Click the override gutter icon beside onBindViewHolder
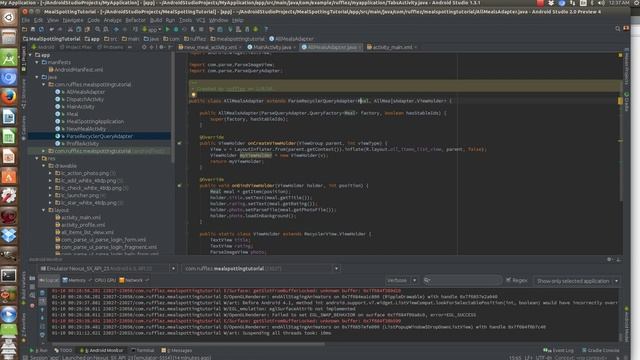 [180, 186]
